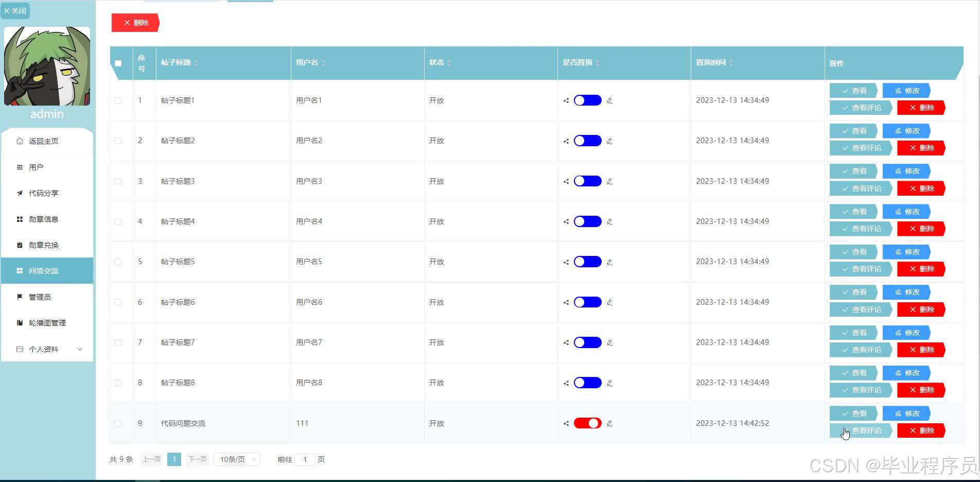Screen dimensions: 980x482
Task: Click the 关闭 close menu item at top
Action: (x=15, y=10)
